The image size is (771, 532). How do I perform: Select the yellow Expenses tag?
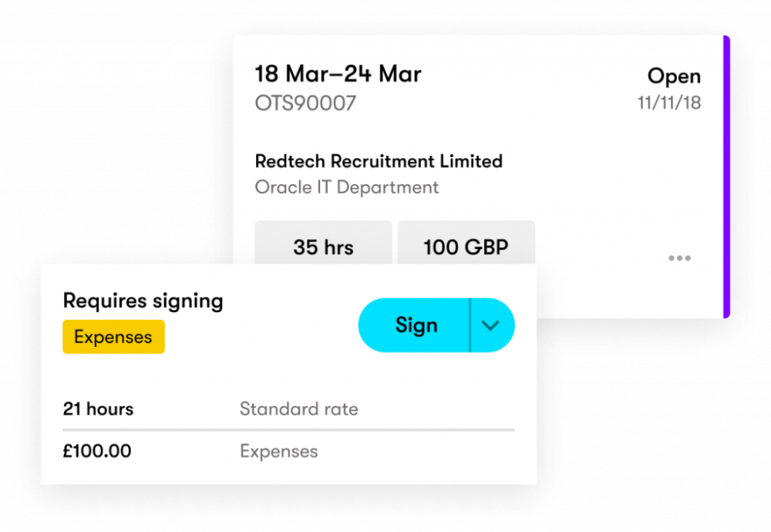(113, 337)
